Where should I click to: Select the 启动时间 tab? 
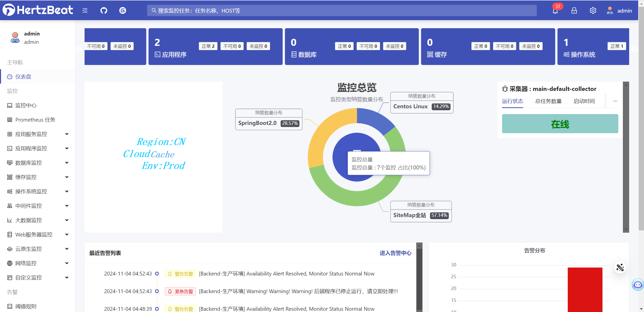(x=584, y=101)
